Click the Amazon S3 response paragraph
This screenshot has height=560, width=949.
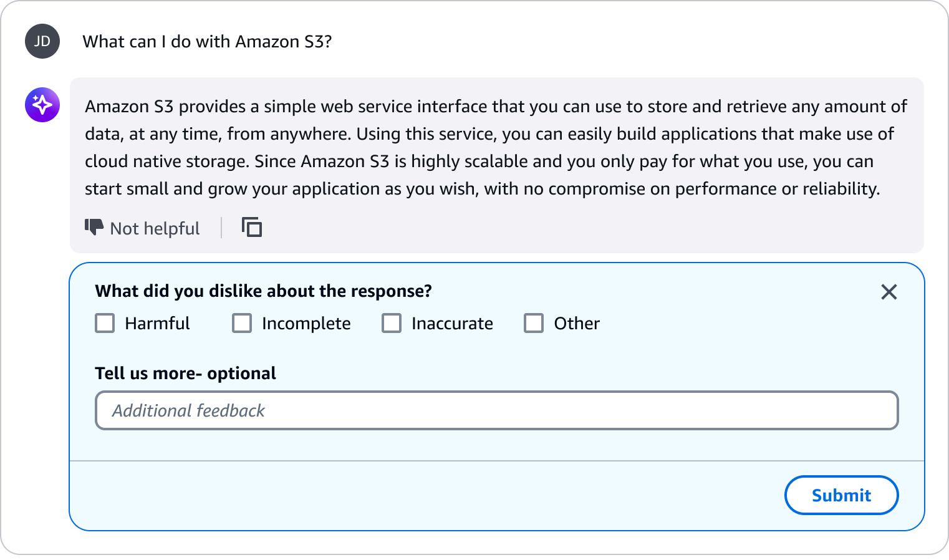coord(496,147)
